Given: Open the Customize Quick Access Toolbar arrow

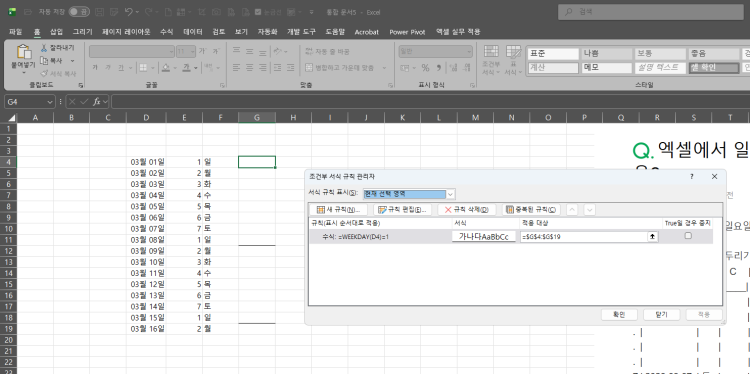Looking at the screenshot, I should coord(312,11).
